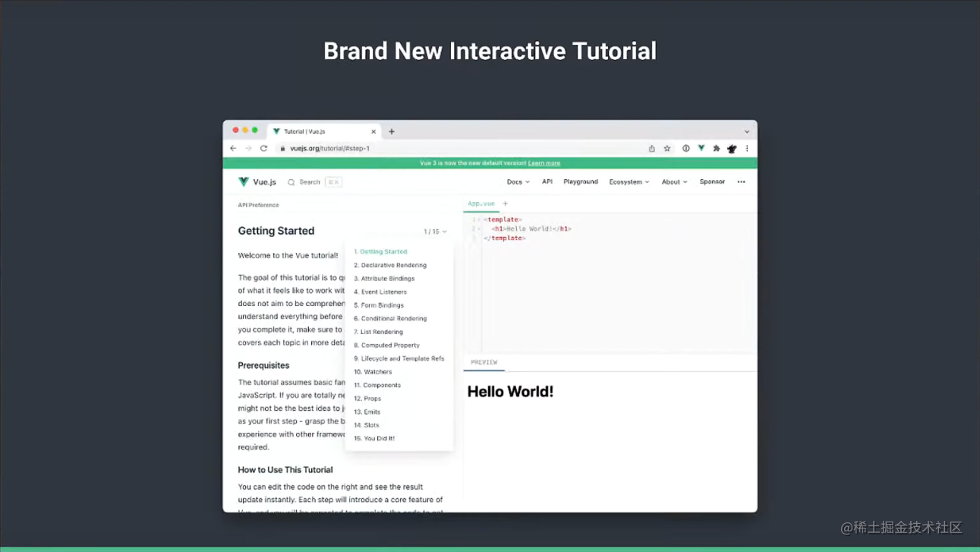The width and height of the screenshot is (980, 552).
Task: Click the search magnifier icon
Action: tap(291, 182)
